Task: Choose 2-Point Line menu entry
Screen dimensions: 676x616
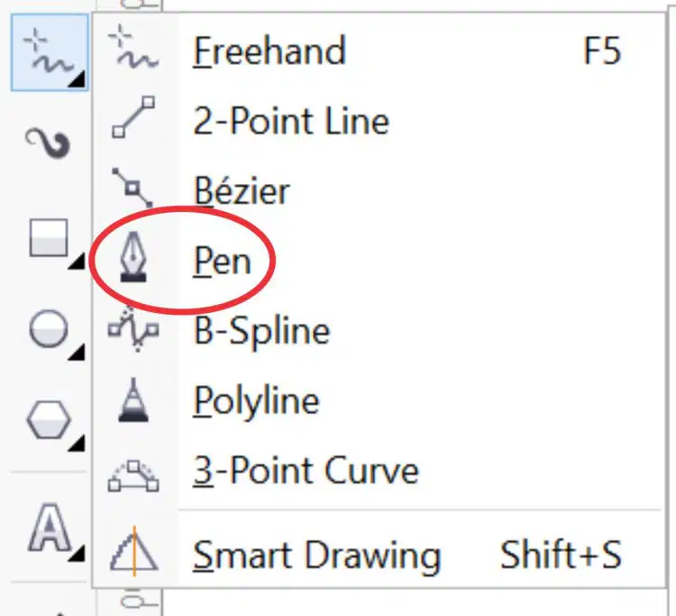Action: click(x=379, y=121)
